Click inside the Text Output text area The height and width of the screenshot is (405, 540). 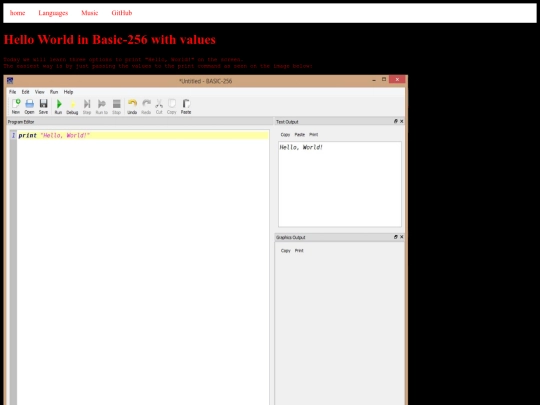(x=340, y=184)
